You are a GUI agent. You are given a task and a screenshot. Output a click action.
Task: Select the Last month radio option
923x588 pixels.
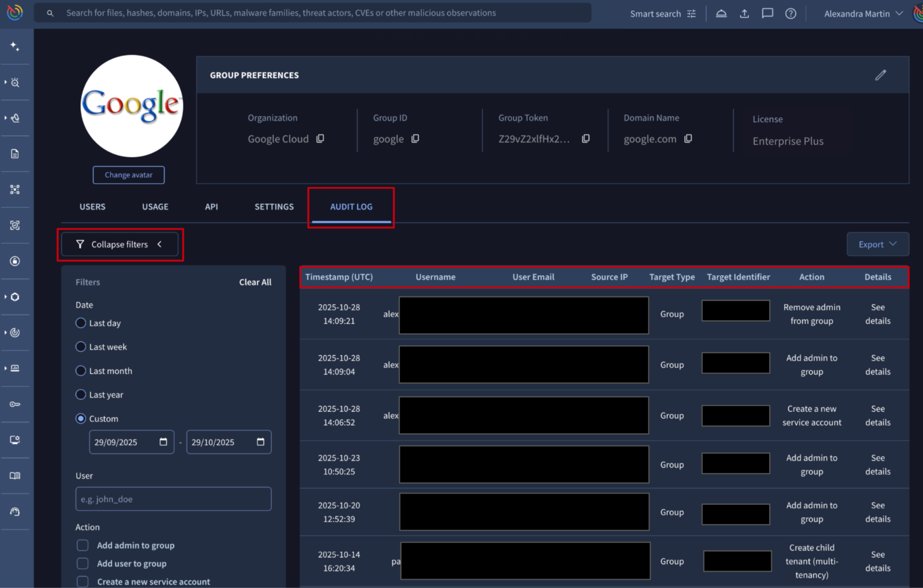81,371
